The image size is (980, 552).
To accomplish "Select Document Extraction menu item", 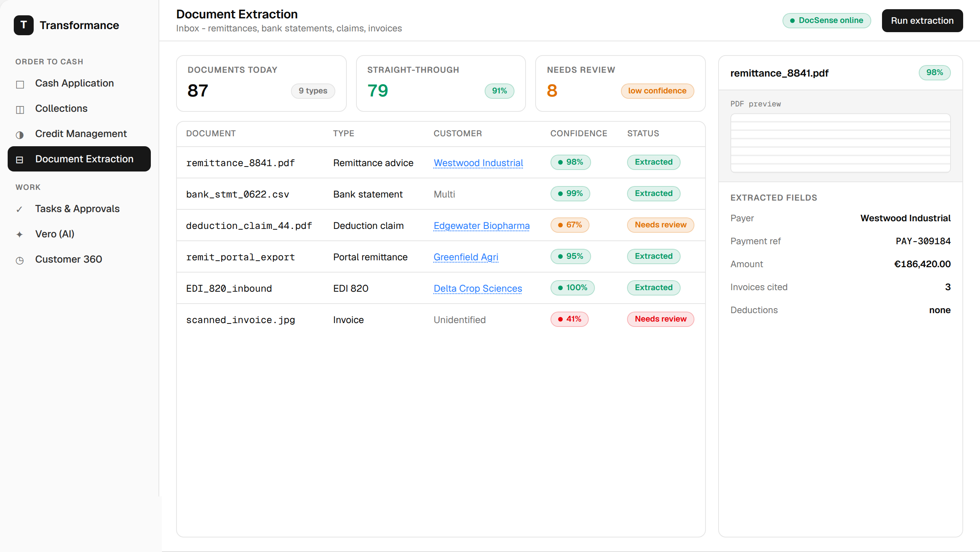I will tap(79, 159).
